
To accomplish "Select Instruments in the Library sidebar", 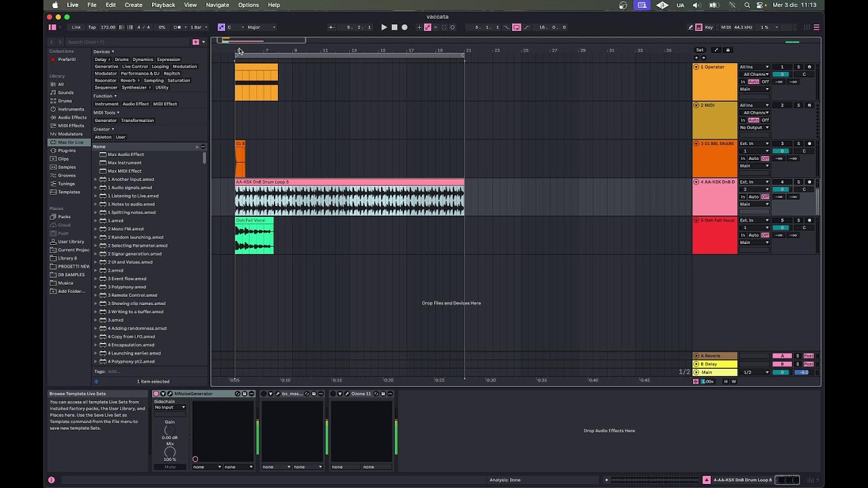I will [71, 109].
